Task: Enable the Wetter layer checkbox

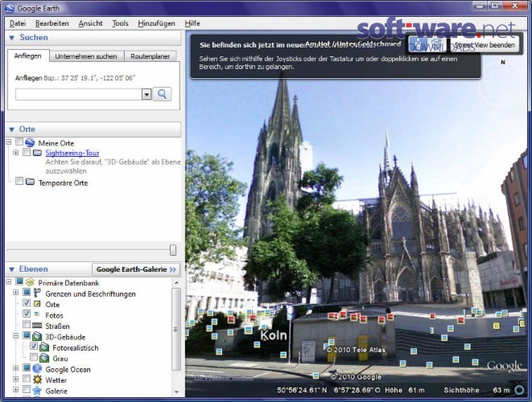Action: tap(27, 378)
